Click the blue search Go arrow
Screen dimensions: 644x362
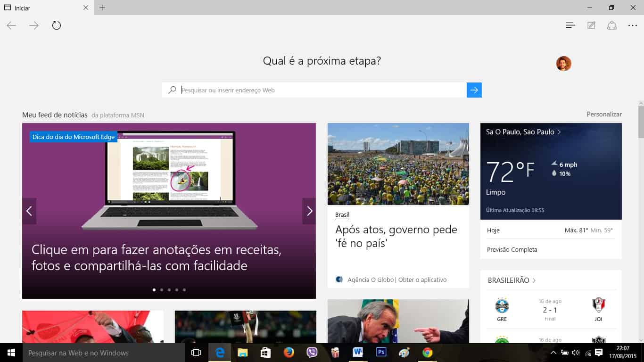click(474, 90)
